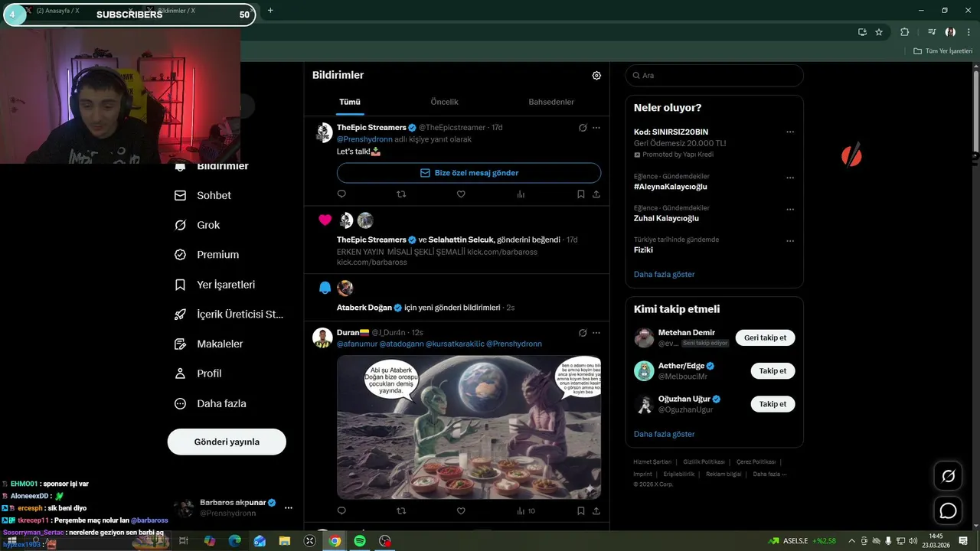Image resolution: width=980 pixels, height=551 pixels.
Task: Open options for Zuhal Kalaycıoğlu trend
Action: coord(790,209)
